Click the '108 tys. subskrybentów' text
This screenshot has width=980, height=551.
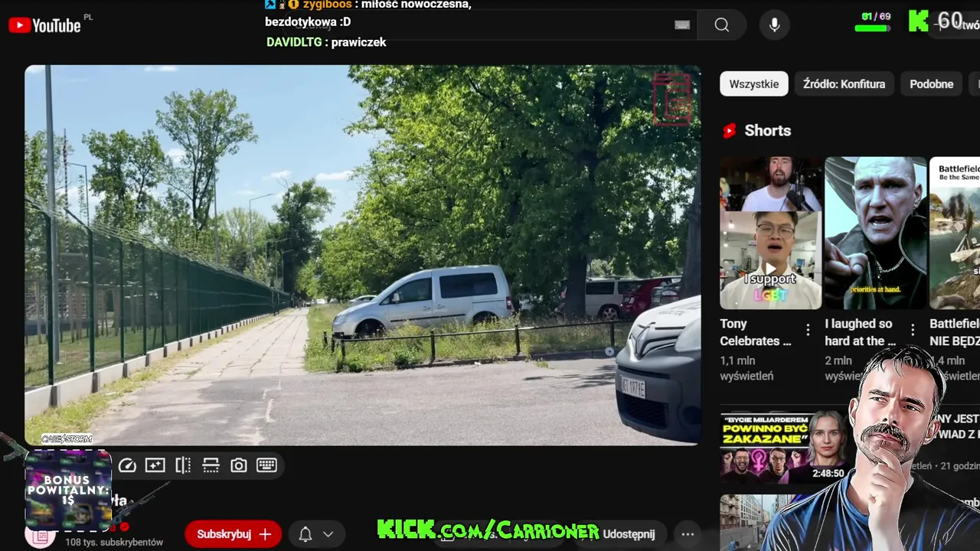[x=114, y=542]
